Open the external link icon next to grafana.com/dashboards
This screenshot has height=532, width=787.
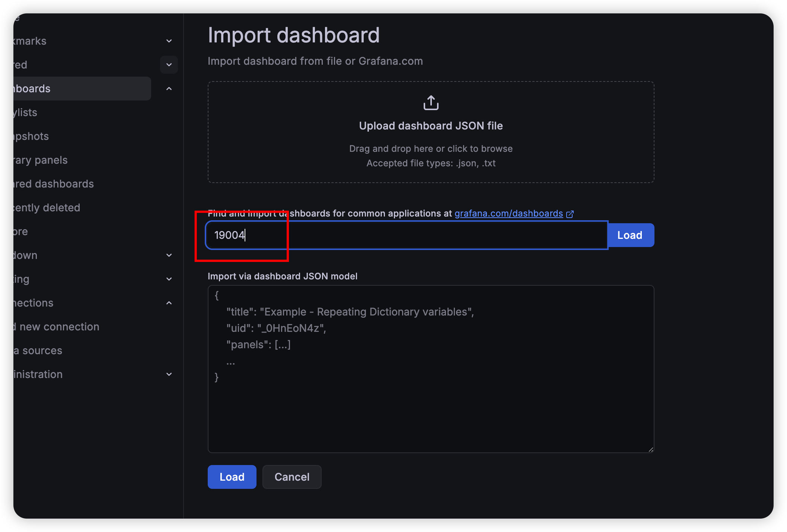coord(570,214)
